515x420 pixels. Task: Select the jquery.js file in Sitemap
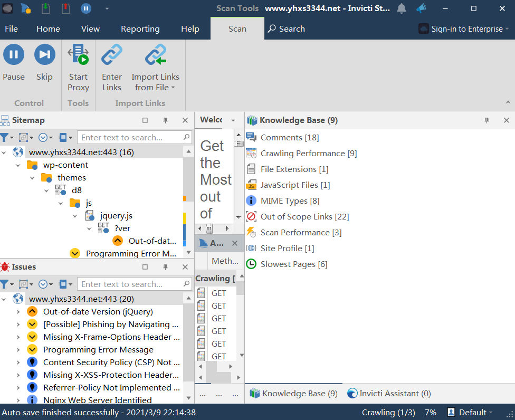pos(116,216)
